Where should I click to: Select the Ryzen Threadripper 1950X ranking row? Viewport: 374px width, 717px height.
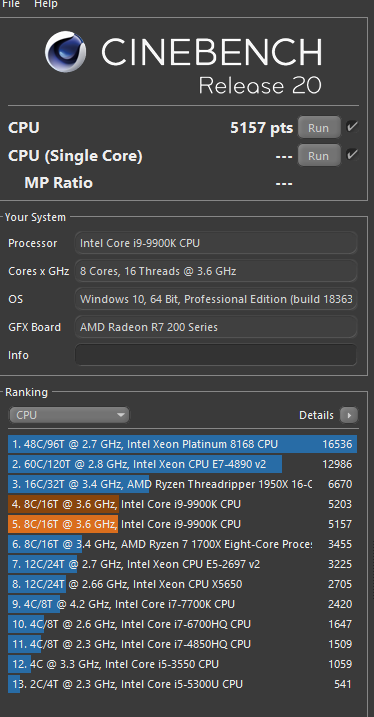[x=182, y=484]
